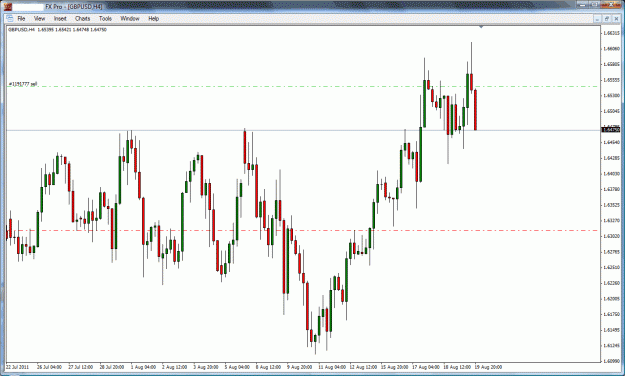Click the 1.64030 price axis label
This screenshot has height=376, width=625.
coord(611,173)
